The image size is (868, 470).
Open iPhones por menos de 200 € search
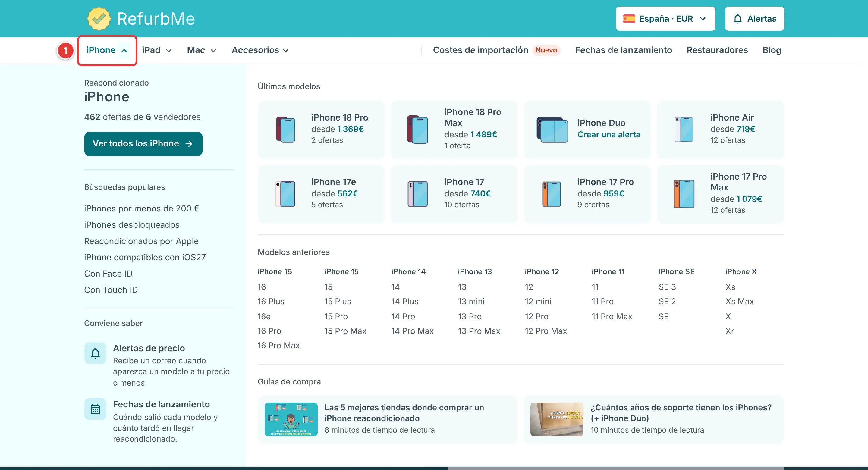pos(142,208)
